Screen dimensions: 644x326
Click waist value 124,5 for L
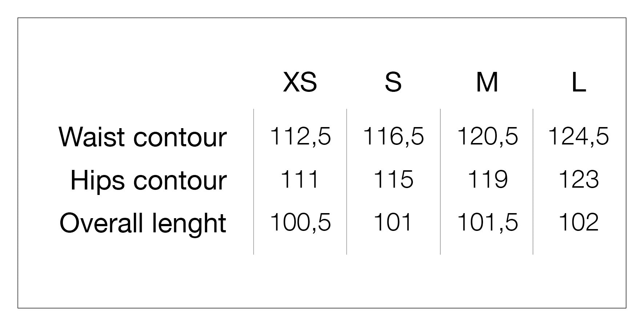(578, 136)
